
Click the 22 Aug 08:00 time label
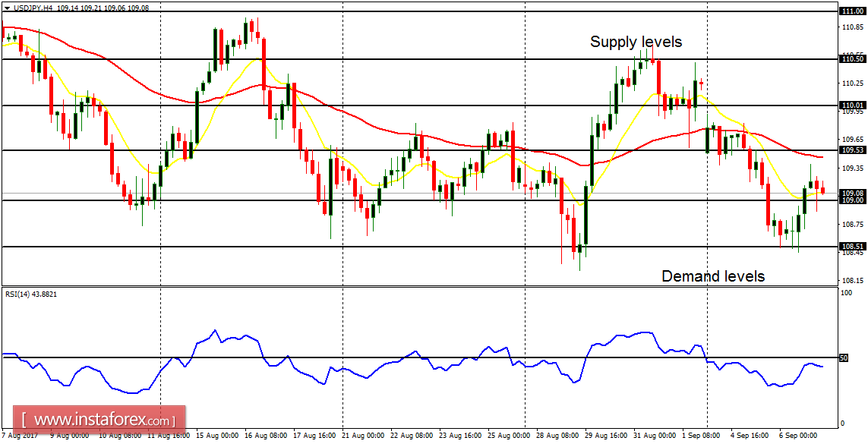[410, 436]
